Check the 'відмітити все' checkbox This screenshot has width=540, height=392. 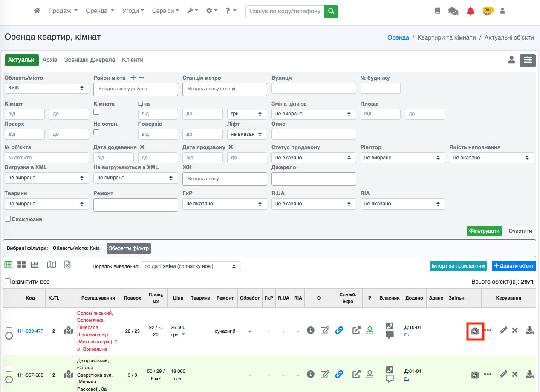click(8, 282)
